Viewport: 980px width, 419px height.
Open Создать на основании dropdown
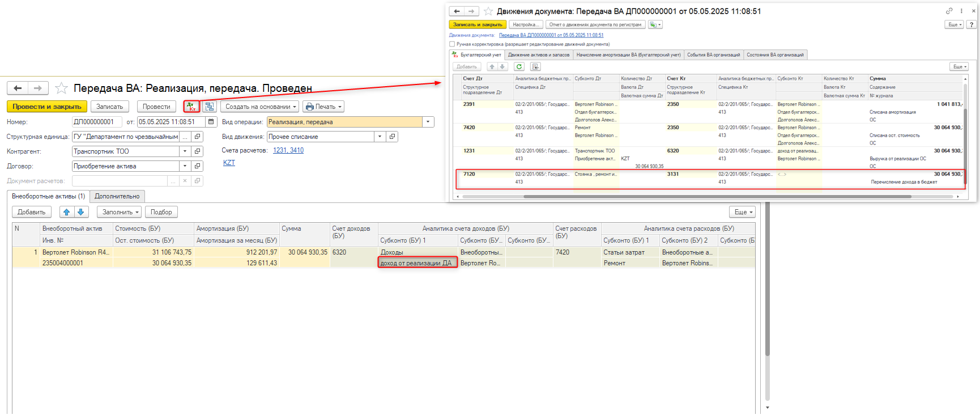(x=259, y=107)
